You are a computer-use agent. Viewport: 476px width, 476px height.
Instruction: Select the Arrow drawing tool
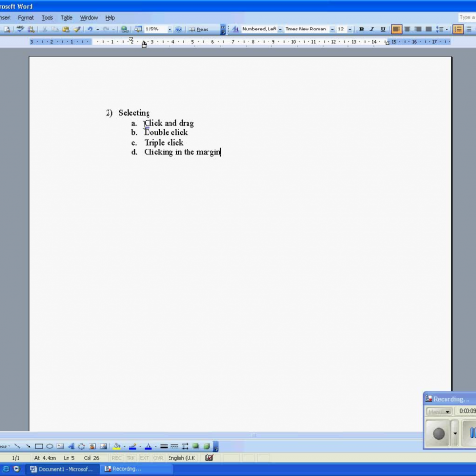point(29,446)
